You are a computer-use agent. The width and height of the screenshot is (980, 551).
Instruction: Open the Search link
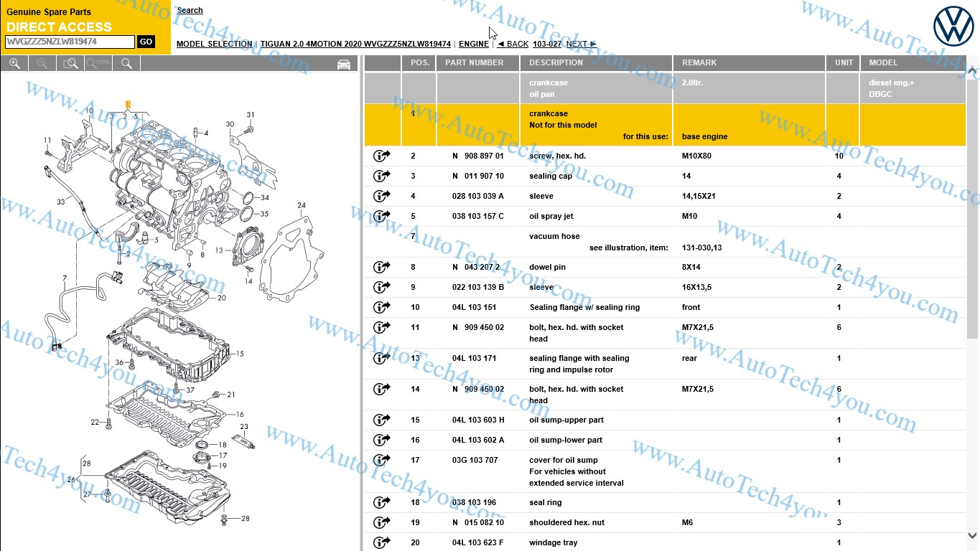[190, 10]
